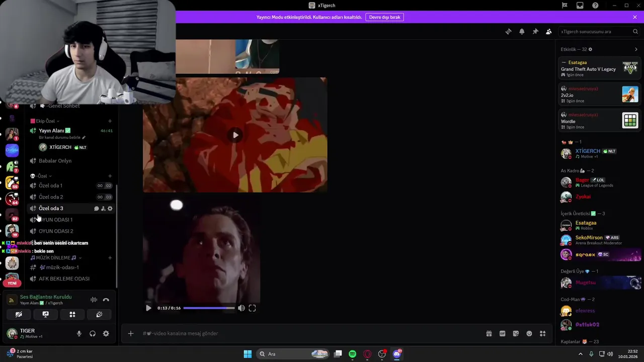The height and width of the screenshot is (362, 644).
Task: Create invite for 'Özel oda 3'
Action: 103,209
